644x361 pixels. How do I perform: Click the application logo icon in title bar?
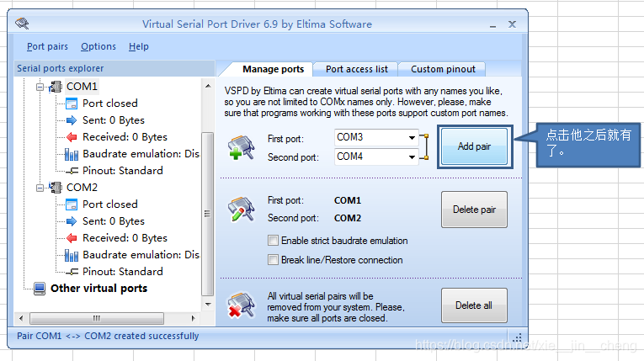tap(22, 24)
